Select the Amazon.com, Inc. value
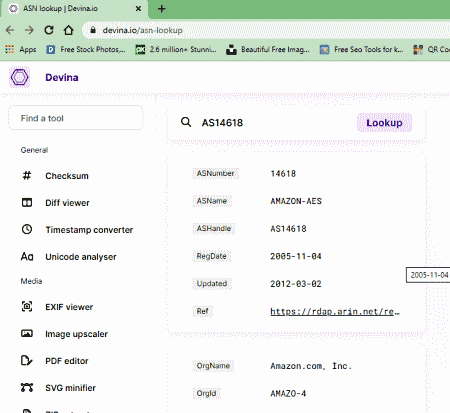 coord(311,366)
